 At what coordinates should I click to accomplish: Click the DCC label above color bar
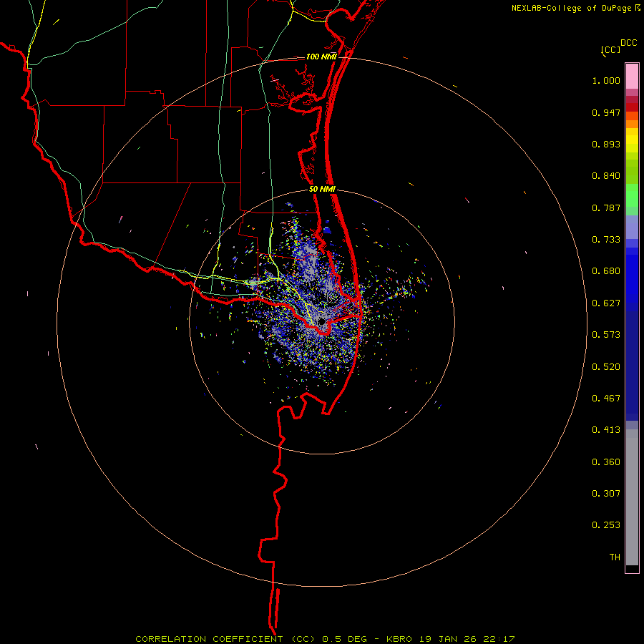coord(629,43)
